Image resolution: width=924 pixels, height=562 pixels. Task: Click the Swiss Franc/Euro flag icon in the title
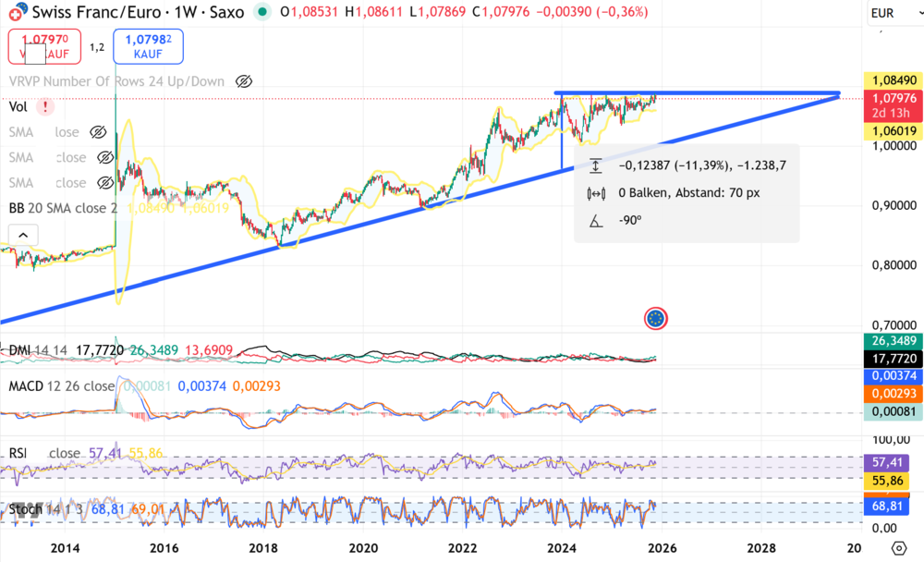[17, 11]
